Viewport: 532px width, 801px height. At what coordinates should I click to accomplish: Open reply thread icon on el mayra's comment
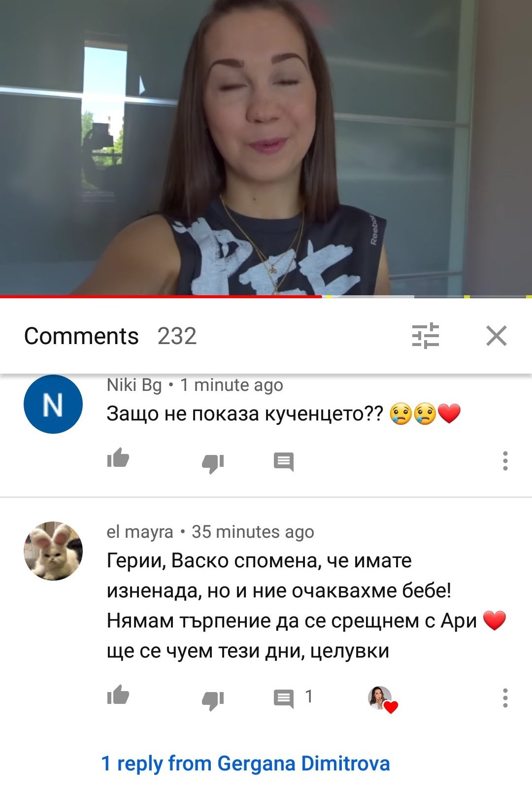tap(284, 698)
